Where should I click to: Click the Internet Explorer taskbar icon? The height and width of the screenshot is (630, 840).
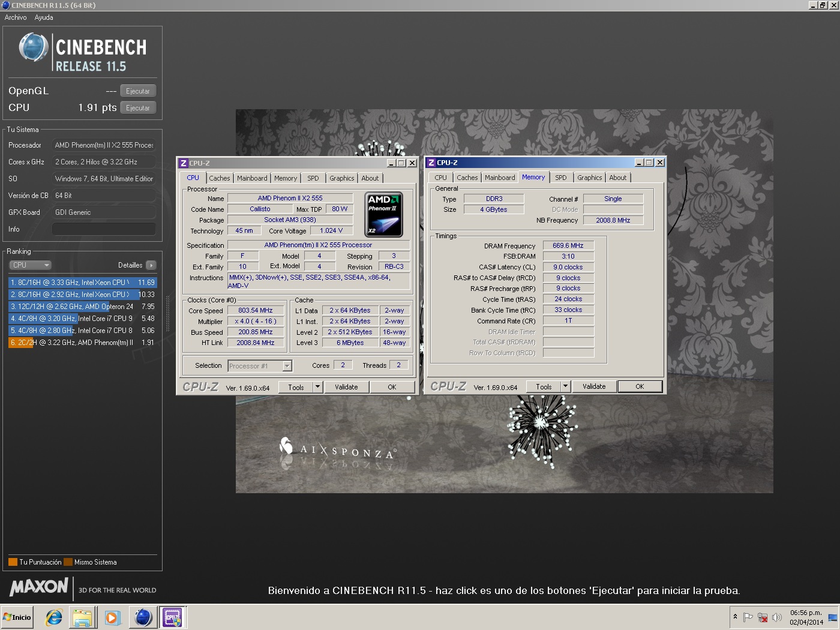tap(54, 617)
